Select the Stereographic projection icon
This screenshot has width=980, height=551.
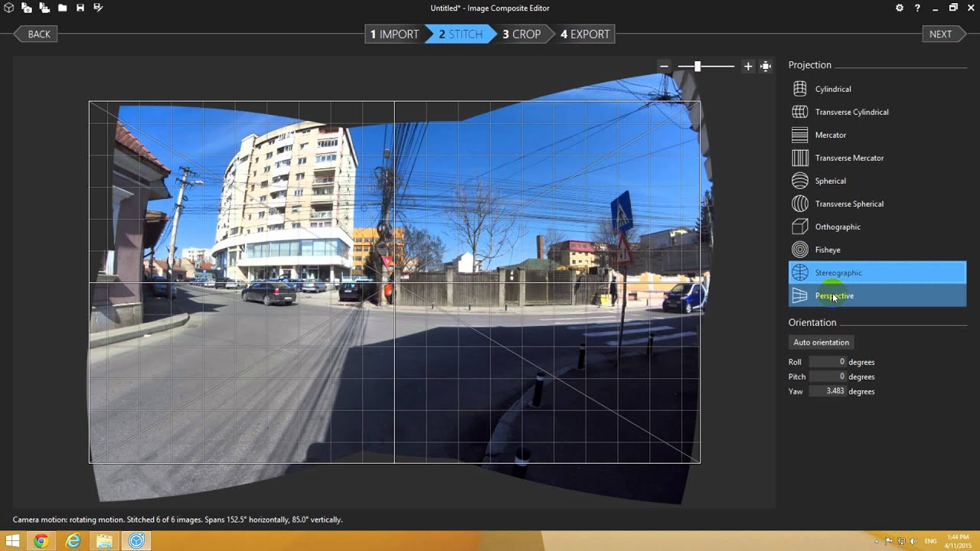click(x=800, y=272)
